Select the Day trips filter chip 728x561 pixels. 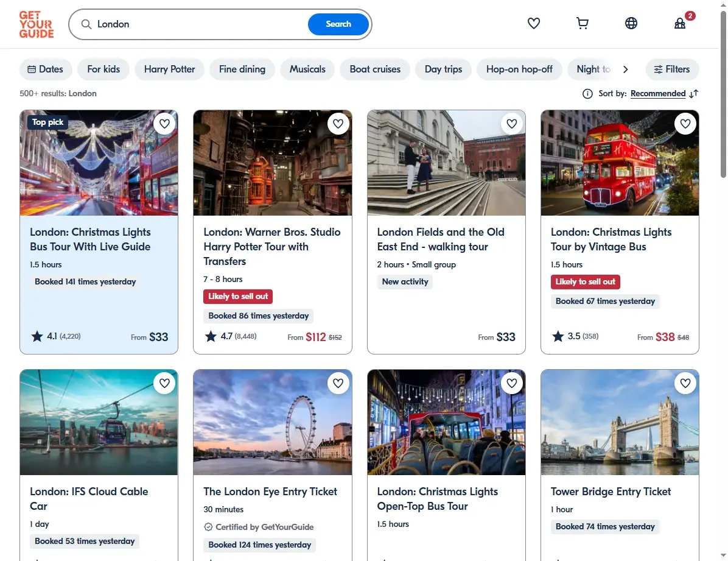click(443, 69)
